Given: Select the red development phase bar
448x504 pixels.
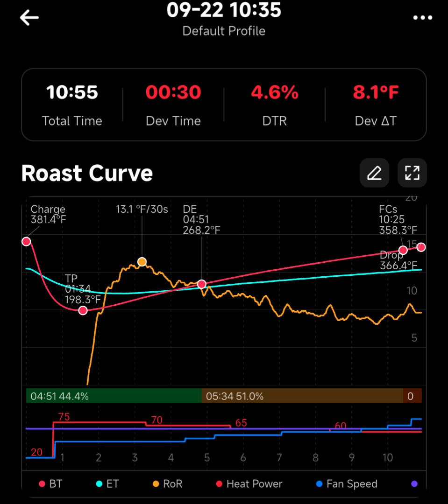Looking at the screenshot, I should coord(412,396).
